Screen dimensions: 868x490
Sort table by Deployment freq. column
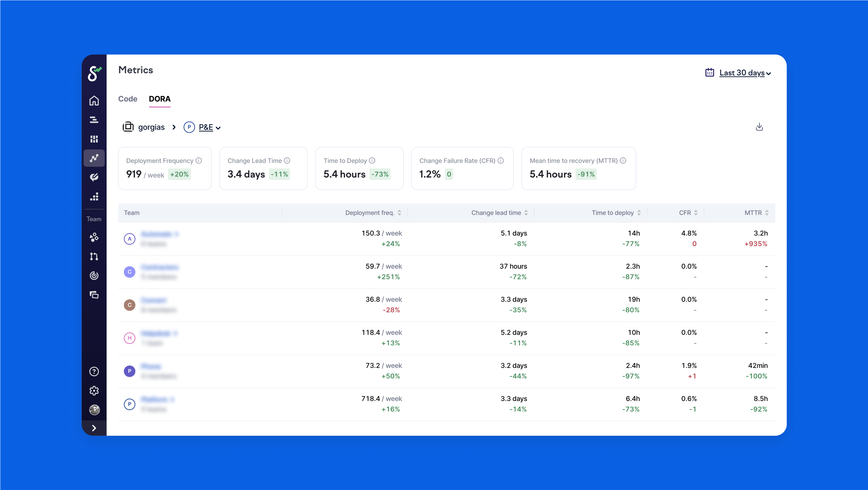click(399, 213)
